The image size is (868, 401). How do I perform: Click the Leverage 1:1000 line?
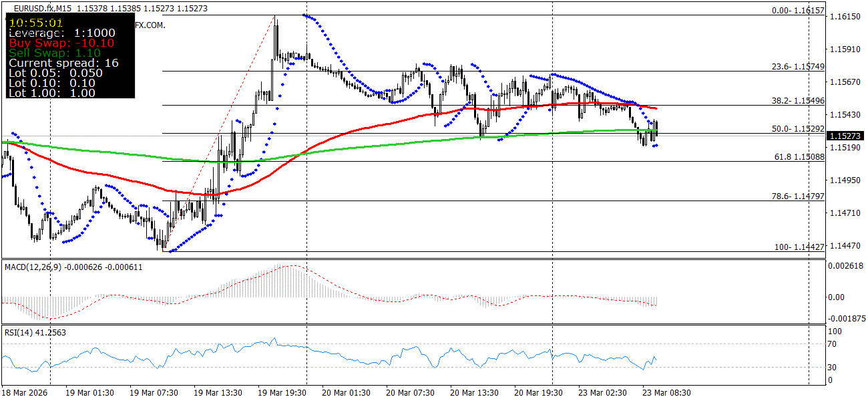pos(62,33)
